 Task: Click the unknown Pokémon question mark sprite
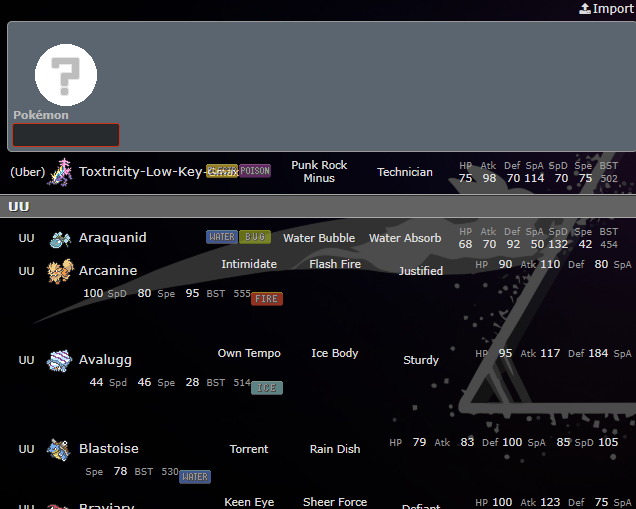[x=66, y=75]
